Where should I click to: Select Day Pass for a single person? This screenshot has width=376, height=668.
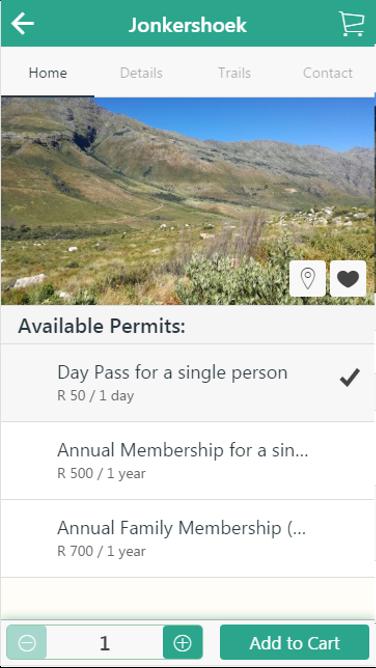point(188,383)
